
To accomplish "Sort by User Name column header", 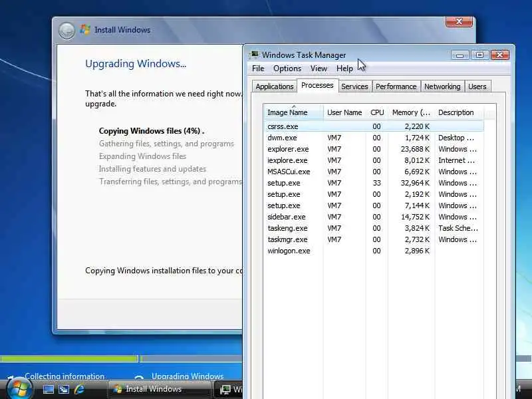I will [344, 112].
